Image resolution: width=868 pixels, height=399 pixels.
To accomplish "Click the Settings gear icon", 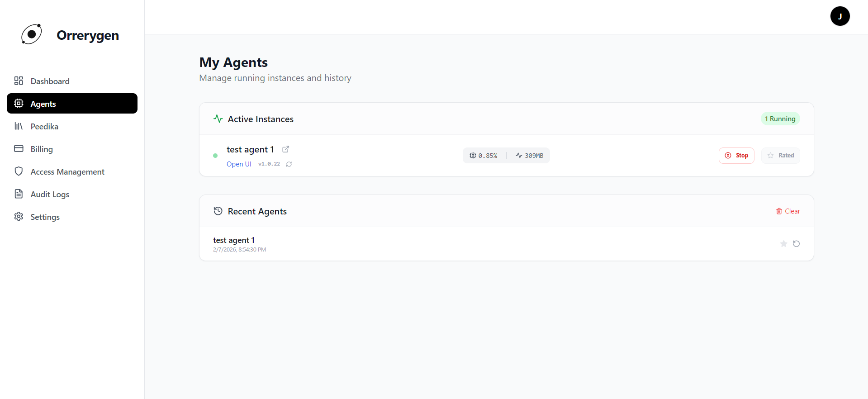I will click(19, 216).
